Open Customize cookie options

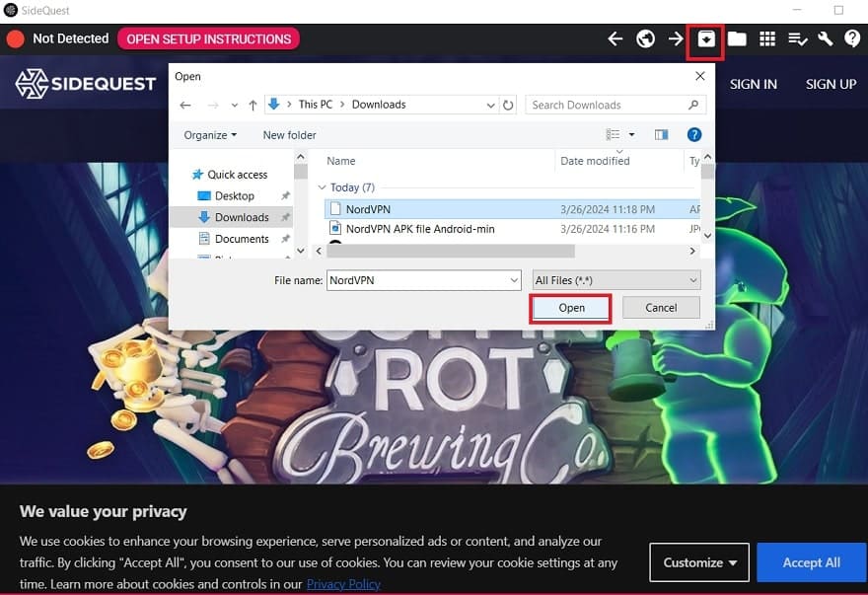[699, 562]
